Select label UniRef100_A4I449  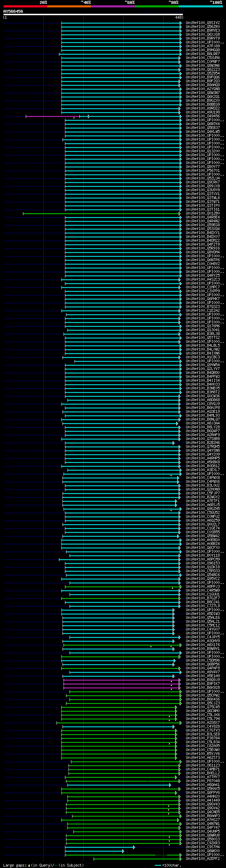203,800
